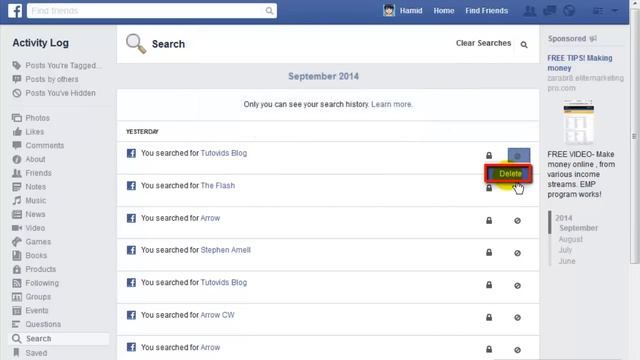Open Arrow CW search link
Viewport: 640px width, 360px height.
(217, 315)
